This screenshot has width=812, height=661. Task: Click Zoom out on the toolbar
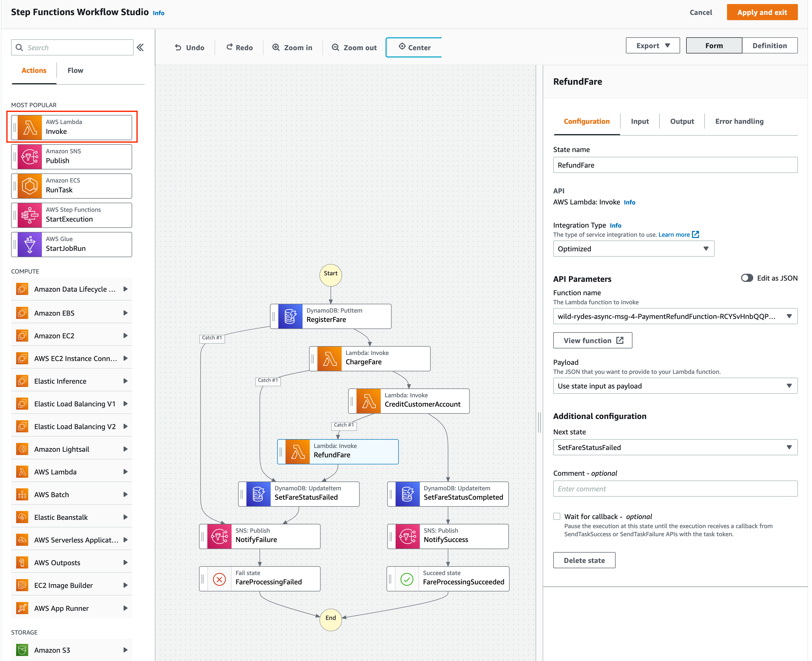(x=354, y=48)
